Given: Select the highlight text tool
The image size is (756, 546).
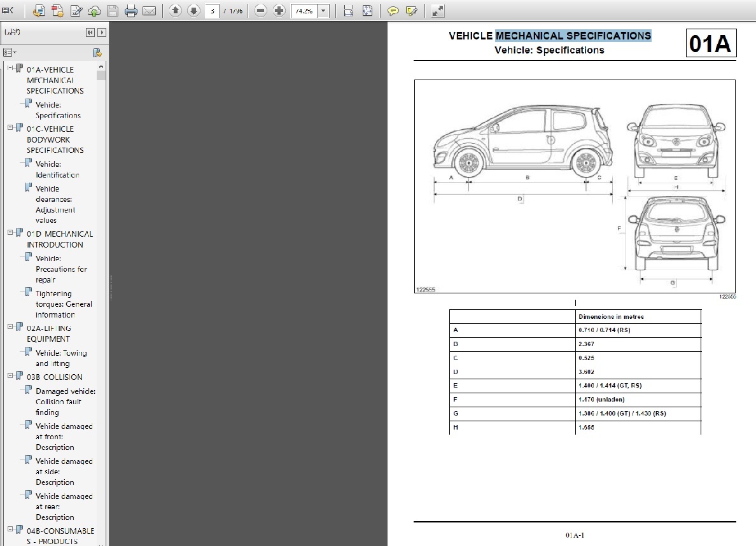Looking at the screenshot, I should tap(411, 11).
